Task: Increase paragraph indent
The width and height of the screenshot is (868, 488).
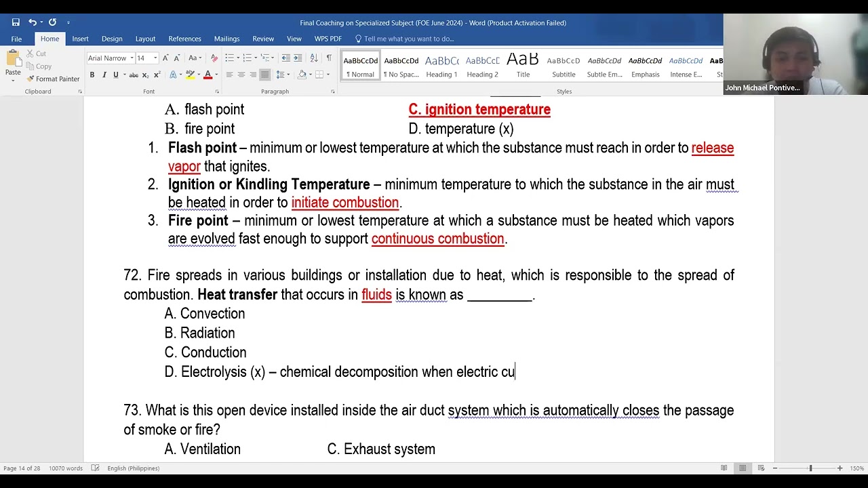Action: click(298, 58)
